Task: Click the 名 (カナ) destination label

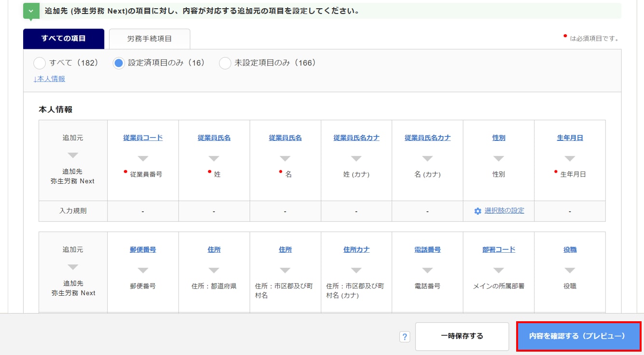Action: (x=427, y=175)
